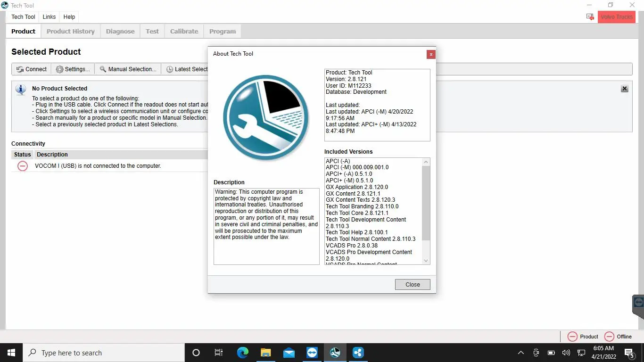
Task: Click the Offline status icon in the status bar
Action: coord(610,336)
